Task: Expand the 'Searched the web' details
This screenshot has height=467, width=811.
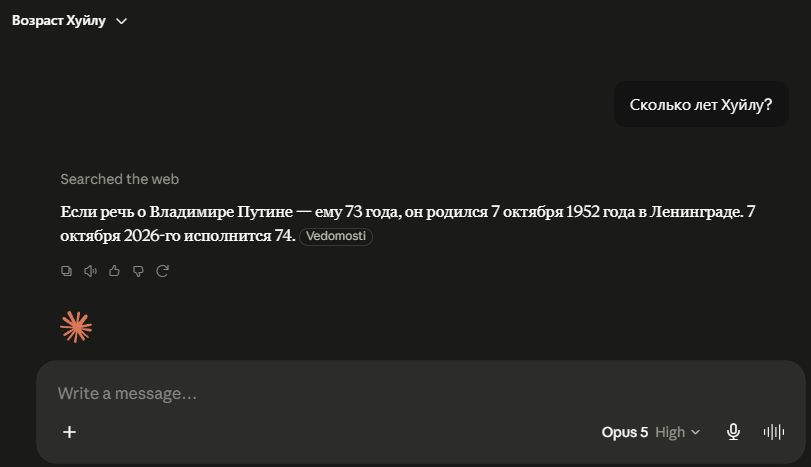Action: click(119, 179)
